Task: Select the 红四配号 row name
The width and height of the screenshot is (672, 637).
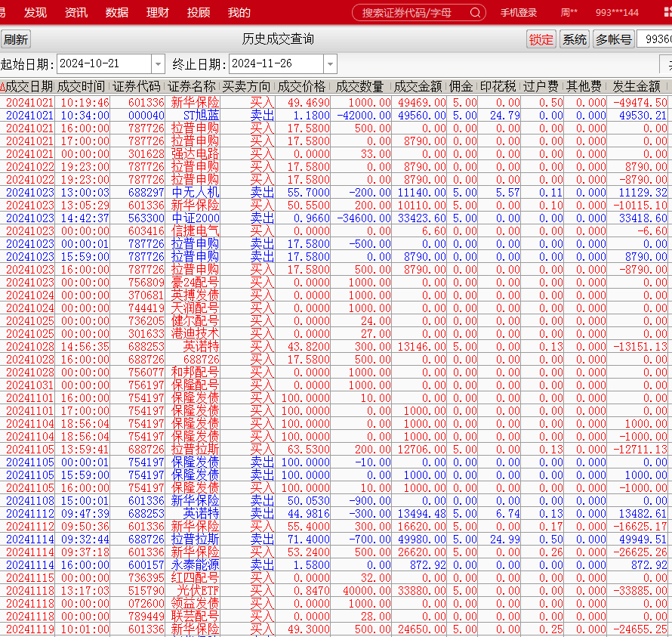Action: (x=195, y=578)
